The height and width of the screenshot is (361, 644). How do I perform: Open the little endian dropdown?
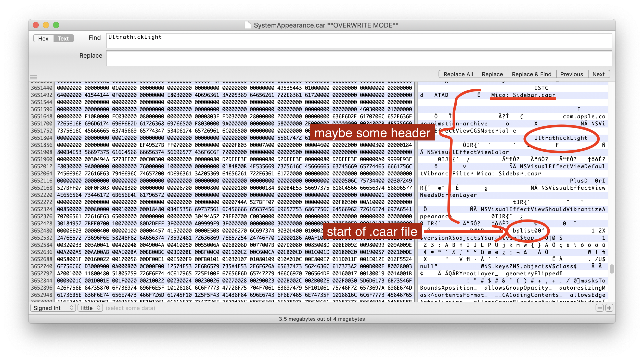click(90, 308)
